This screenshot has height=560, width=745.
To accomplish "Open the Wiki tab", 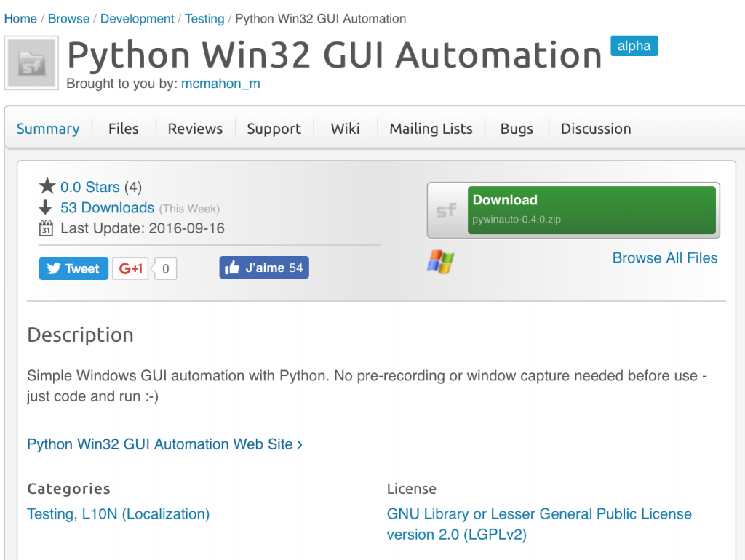I will 345,129.
